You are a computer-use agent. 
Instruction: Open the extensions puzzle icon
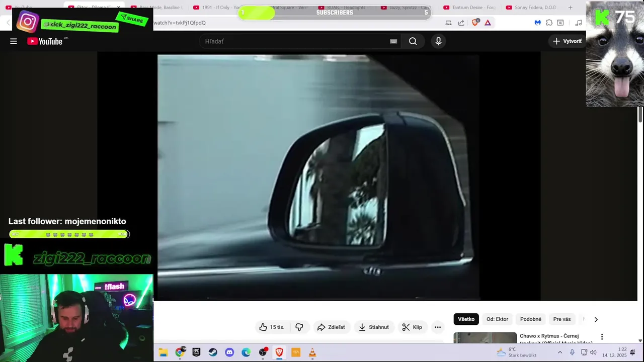pos(549,23)
